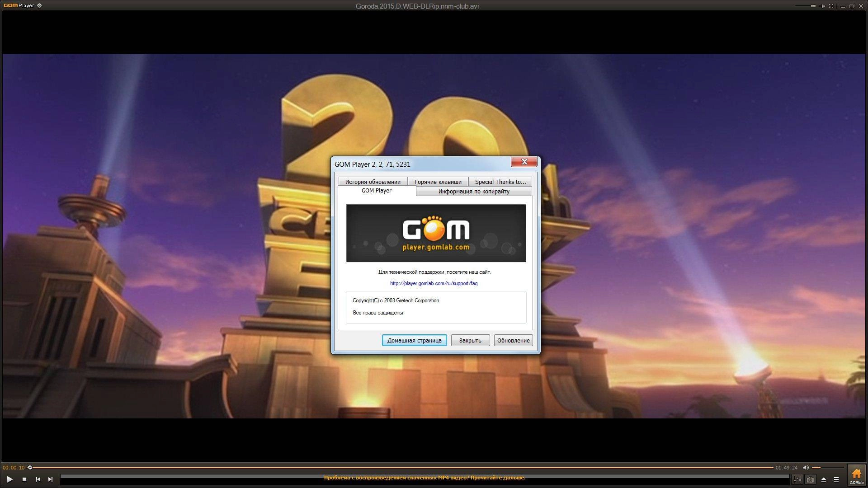Click the file name title Goroda.2015
Viewport: 868px width, 488px height.
[417, 6]
